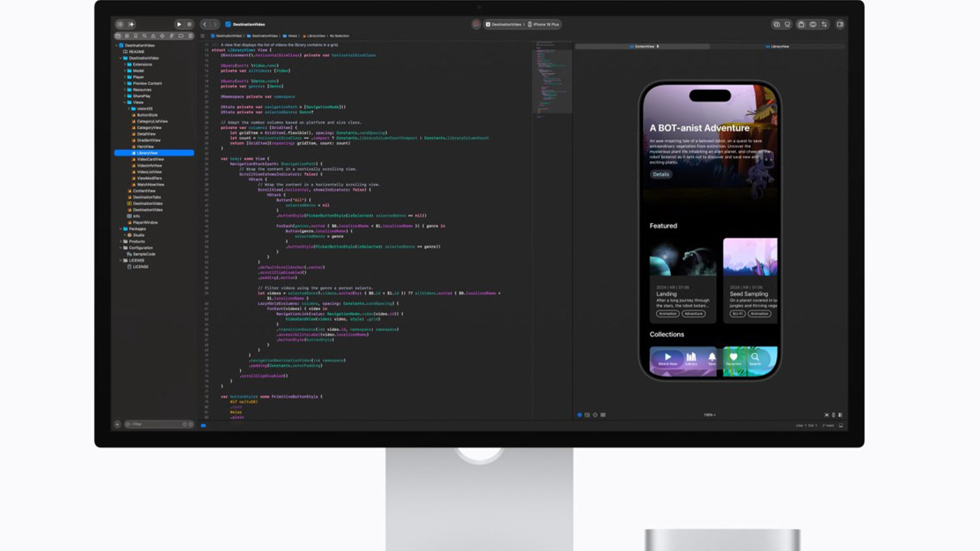Screen dimensions: 980x551
Task: Open the Landing video card thumbnail
Action: 683,258
